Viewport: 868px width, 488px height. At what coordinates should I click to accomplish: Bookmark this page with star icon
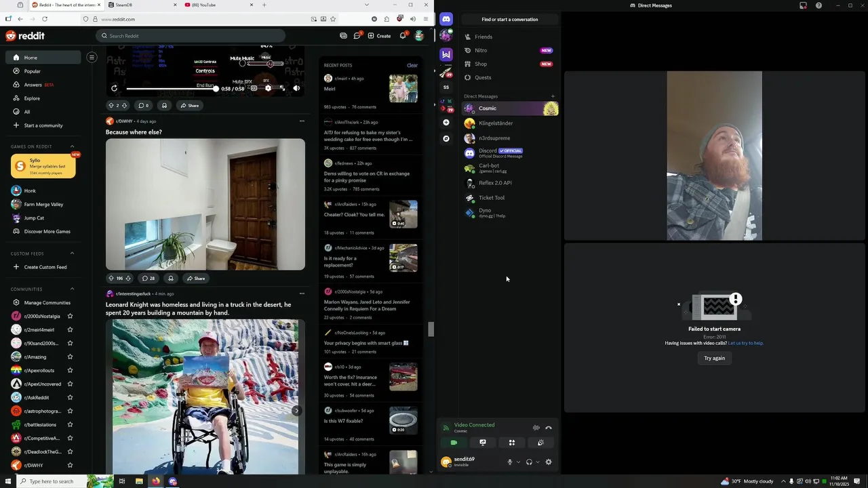[333, 19]
